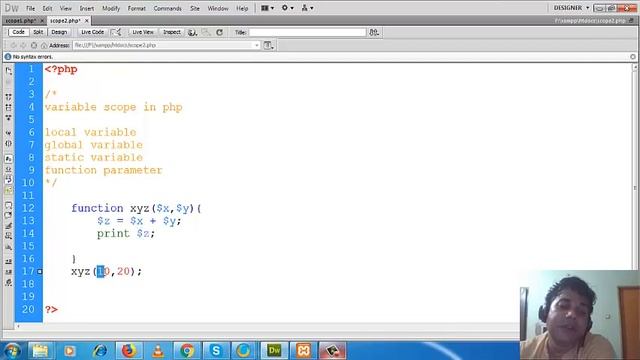The width and height of the screenshot is (640, 360).
Task: Switch to Code view
Action: (18, 32)
